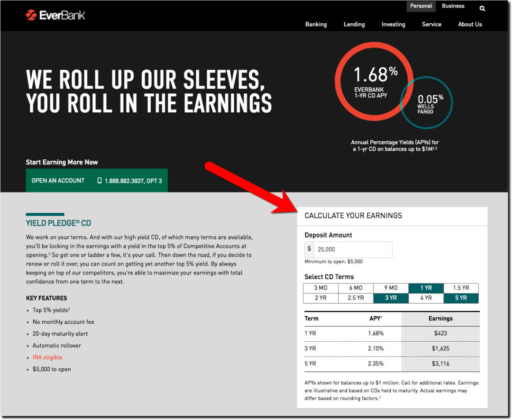The image size is (512, 420).
Task: Open the Investing menu
Action: tap(393, 24)
